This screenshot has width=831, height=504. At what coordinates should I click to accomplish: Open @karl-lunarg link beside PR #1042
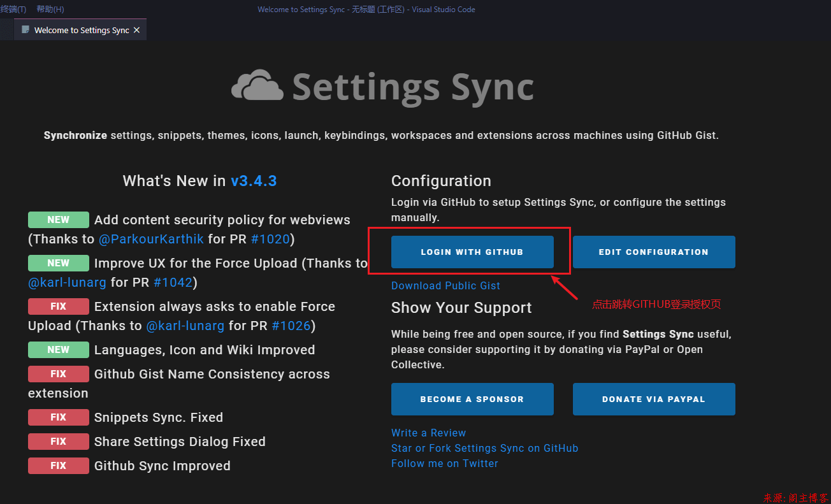point(68,282)
